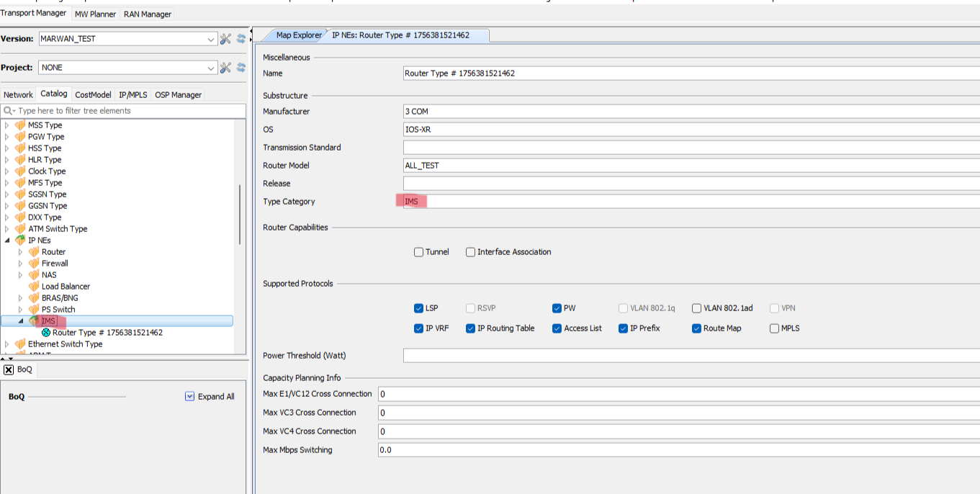Open the Version dropdown MARWAN_TEST

[x=211, y=39]
